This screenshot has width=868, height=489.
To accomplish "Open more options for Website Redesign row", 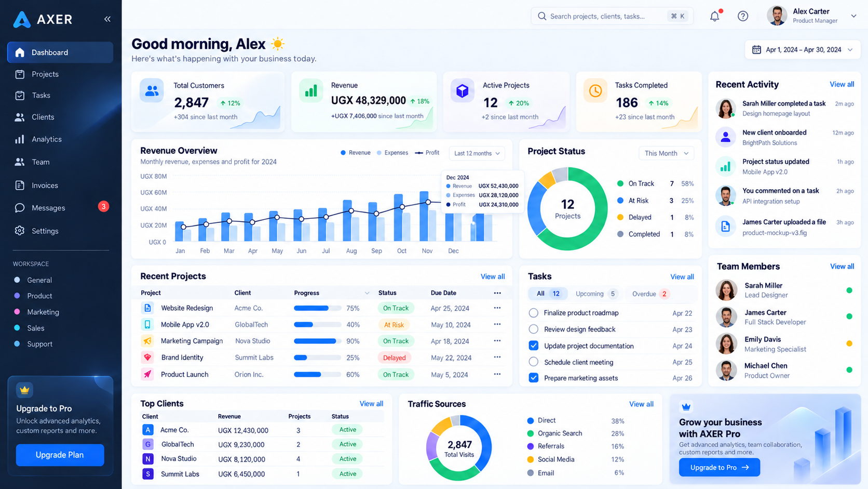I will pyautogui.click(x=497, y=308).
